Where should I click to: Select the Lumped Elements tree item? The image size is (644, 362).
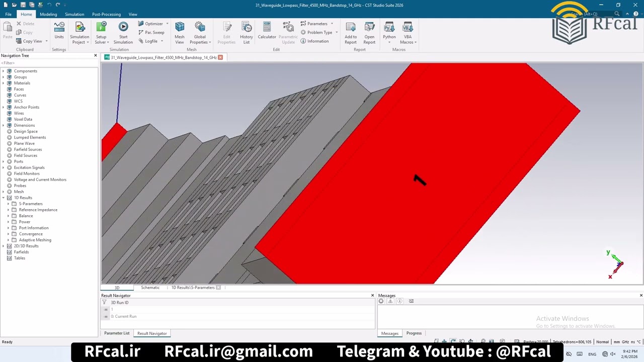click(30, 137)
